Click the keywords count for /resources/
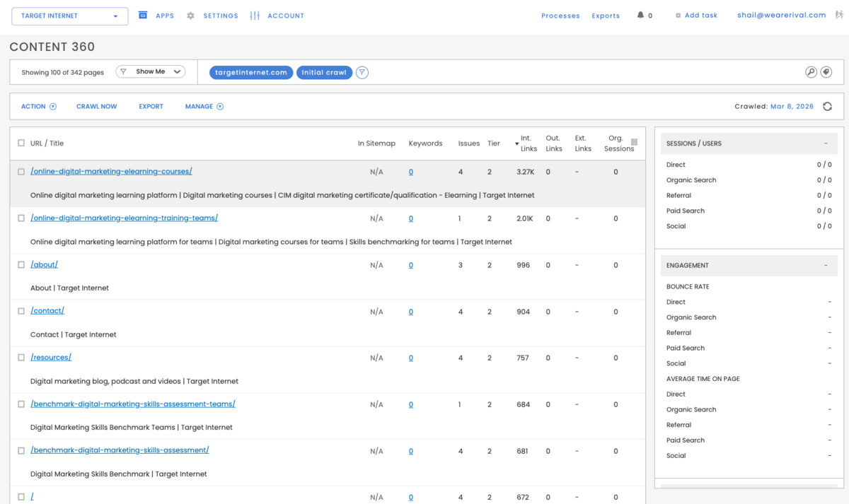Screen dimensions: 849x504 point(411,358)
